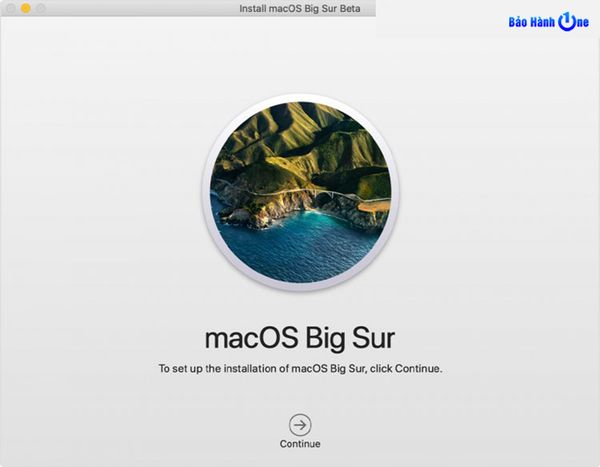Minimize the installer with the yellow button
The image size is (600, 467).
pyautogui.click(x=25, y=8)
